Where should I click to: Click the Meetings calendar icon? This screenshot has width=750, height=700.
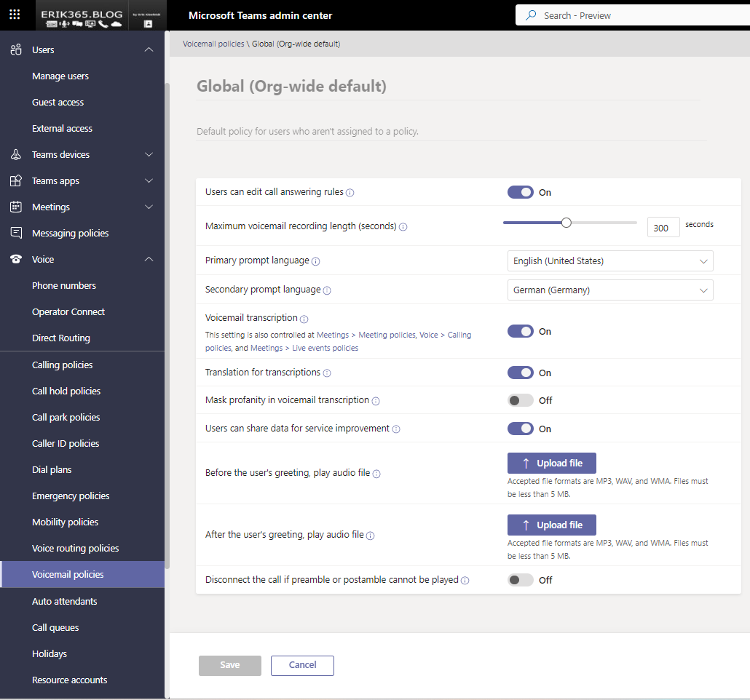click(16, 207)
